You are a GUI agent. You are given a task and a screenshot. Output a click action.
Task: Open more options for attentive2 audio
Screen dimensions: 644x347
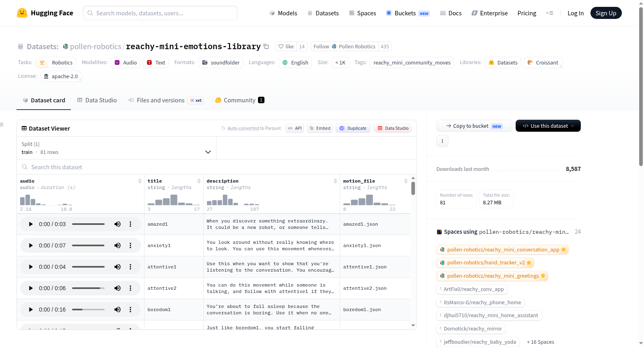pyautogui.click(x=130, y=288)
